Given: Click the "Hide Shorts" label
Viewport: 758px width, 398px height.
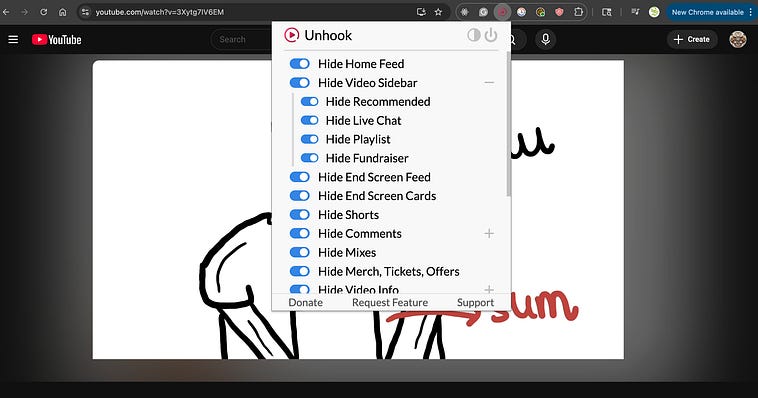Looking at the screenshot, I should coord(348,215).
